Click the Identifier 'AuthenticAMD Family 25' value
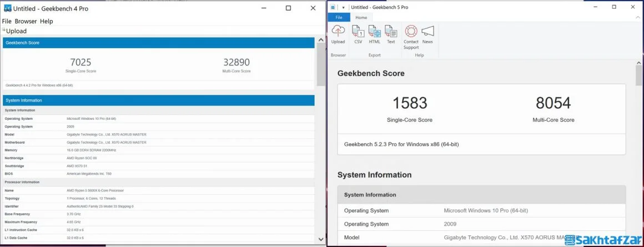 tap(100, 206)
